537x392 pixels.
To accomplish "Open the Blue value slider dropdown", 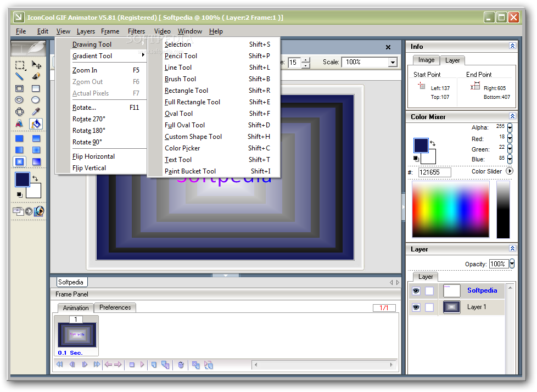I will coord(510,159).
